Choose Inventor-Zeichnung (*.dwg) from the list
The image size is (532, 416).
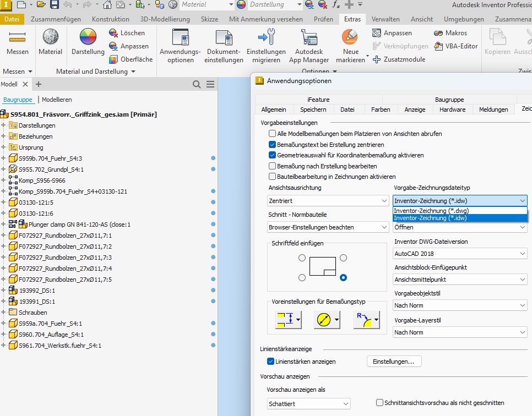click(x=431, y=211)
